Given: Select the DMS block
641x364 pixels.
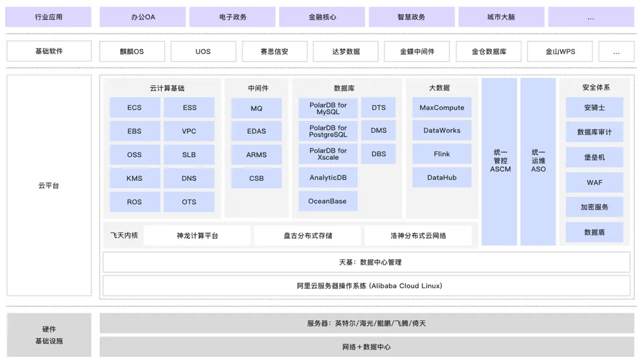Looking at the screenshot, I should [x=378, y=130].
